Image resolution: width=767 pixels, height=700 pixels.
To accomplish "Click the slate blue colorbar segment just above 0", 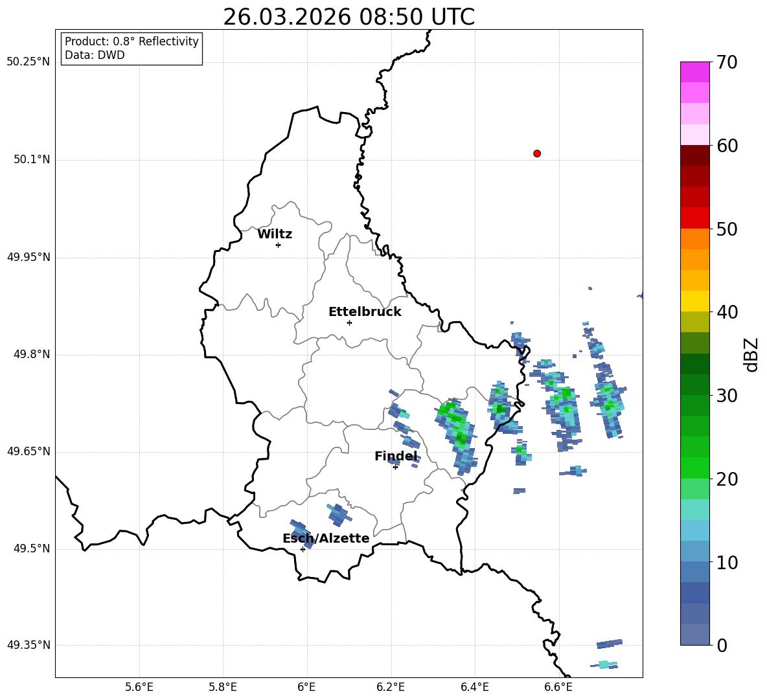I will point(694,635).
